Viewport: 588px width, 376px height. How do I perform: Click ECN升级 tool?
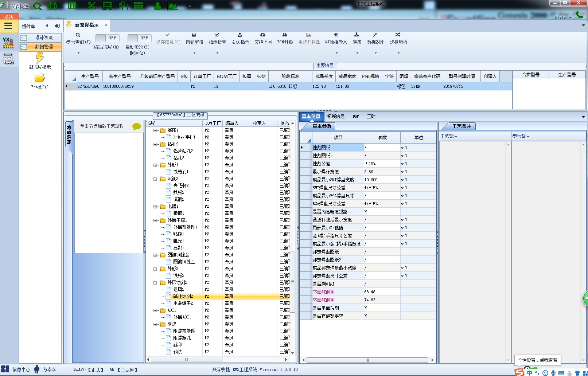[x=285, y=39]
